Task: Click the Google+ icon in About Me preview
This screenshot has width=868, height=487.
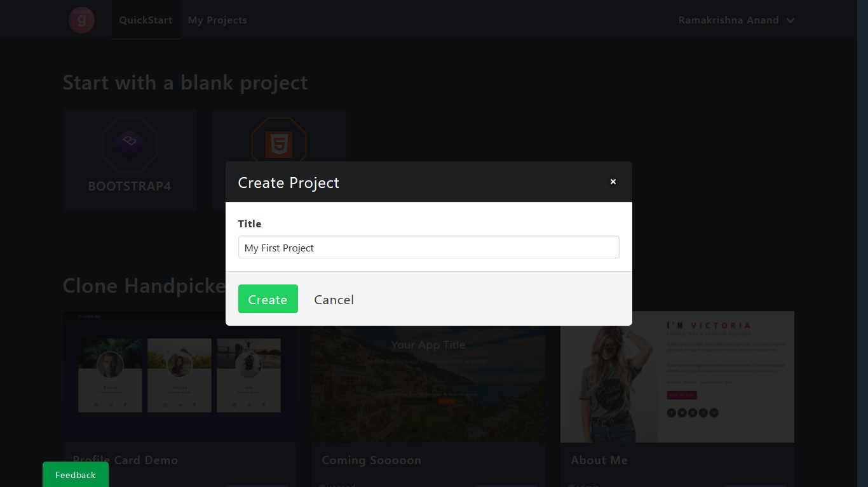Action: [714, 412]
